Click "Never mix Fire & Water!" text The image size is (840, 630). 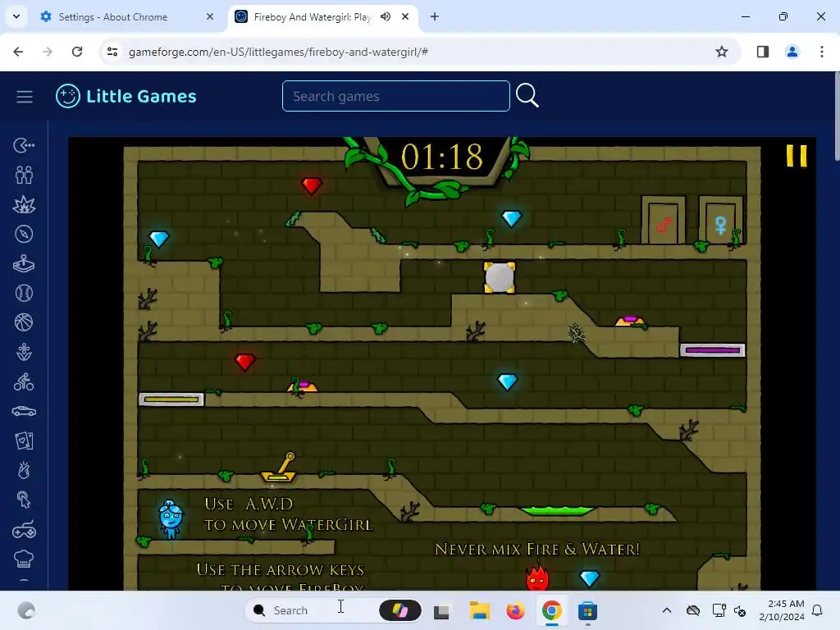(x=537, y=549)
